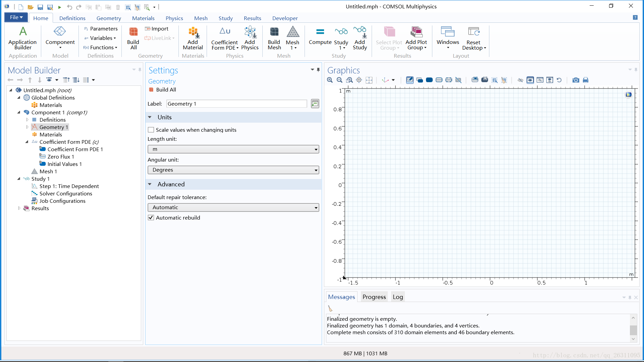Switch to the Definitions ribbon tab

point(72,18)
